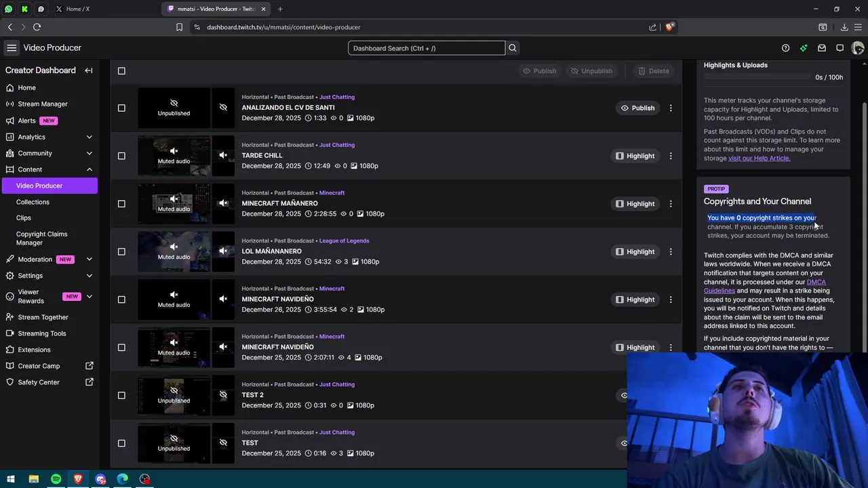Check the box for ANALIZANDO EL CV DE SANTI
868x488 pixels.
pyautogui.click(x=121, y=108)
